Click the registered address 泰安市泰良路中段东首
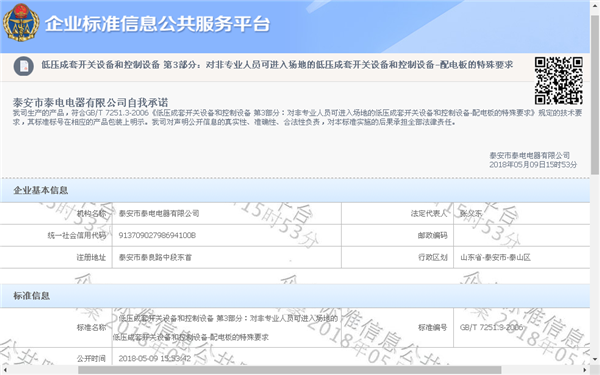Image resolution: width=600 pixels, height=375 pixels. [155, 258]
